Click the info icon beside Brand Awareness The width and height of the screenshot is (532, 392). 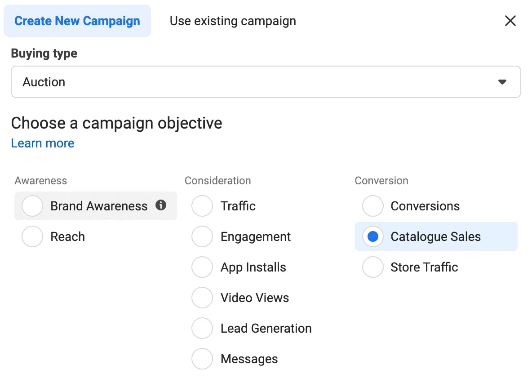(x=160, y=205)
